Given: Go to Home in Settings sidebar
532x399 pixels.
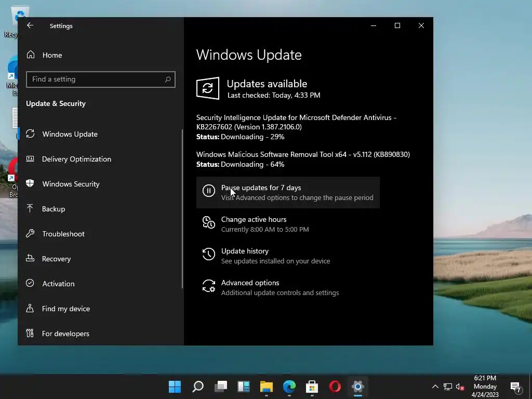Looking at the screenshot, I should tap(52, 55).
